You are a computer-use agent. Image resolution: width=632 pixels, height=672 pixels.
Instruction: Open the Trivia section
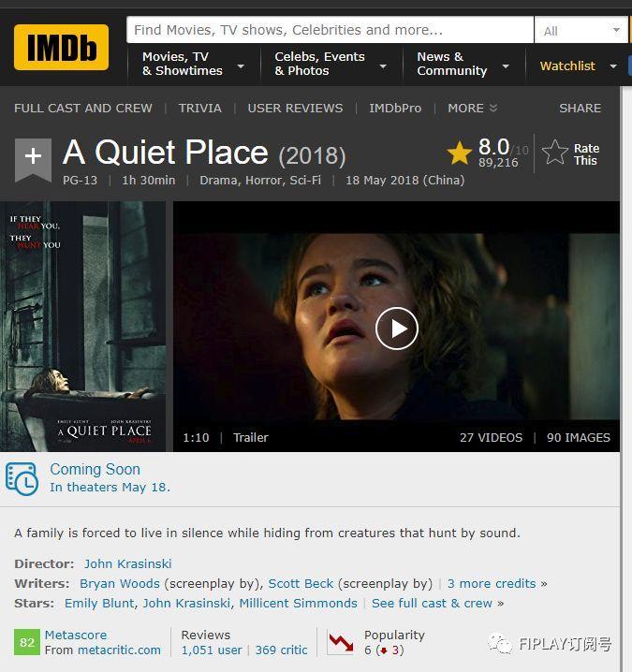tap(199, 108)
